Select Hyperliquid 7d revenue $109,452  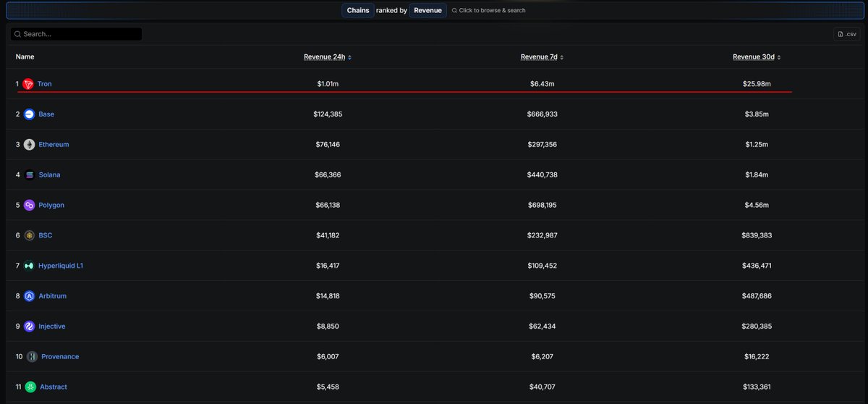[x=542, y=266]
